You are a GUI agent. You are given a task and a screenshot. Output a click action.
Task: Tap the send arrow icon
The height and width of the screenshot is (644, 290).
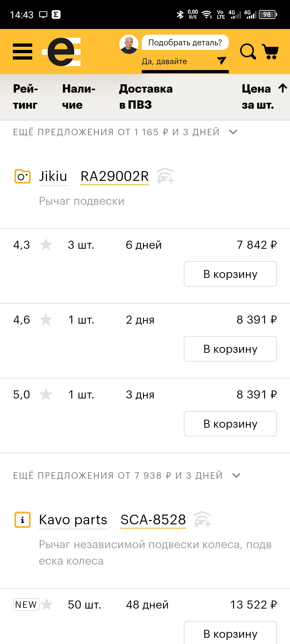pyautogui.click(x=221, y=61)
